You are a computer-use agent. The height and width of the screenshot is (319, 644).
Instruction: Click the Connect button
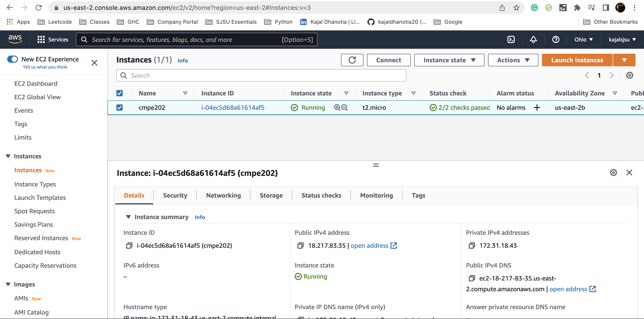click(388, 60)
